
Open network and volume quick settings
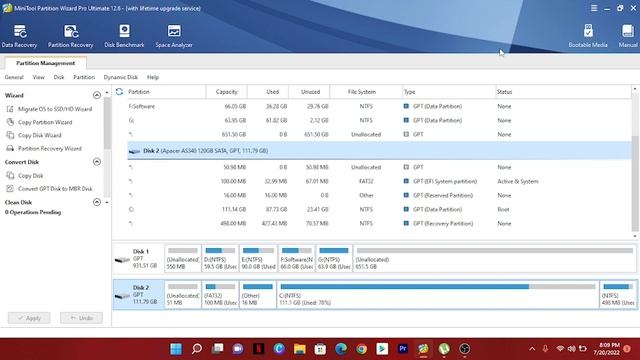pos(571,349)
